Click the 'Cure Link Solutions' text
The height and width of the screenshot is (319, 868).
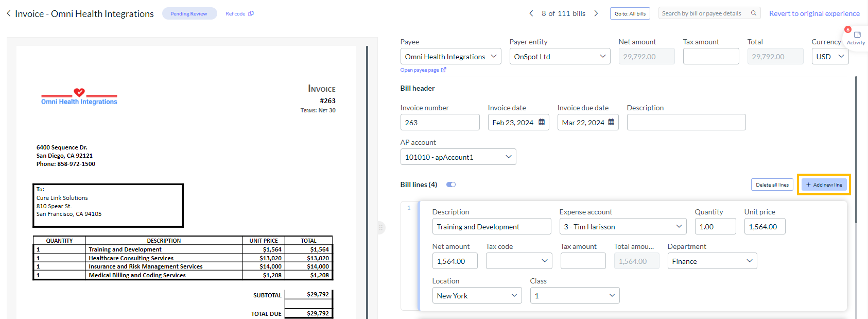pyautogui.click(x=62, y=198)
